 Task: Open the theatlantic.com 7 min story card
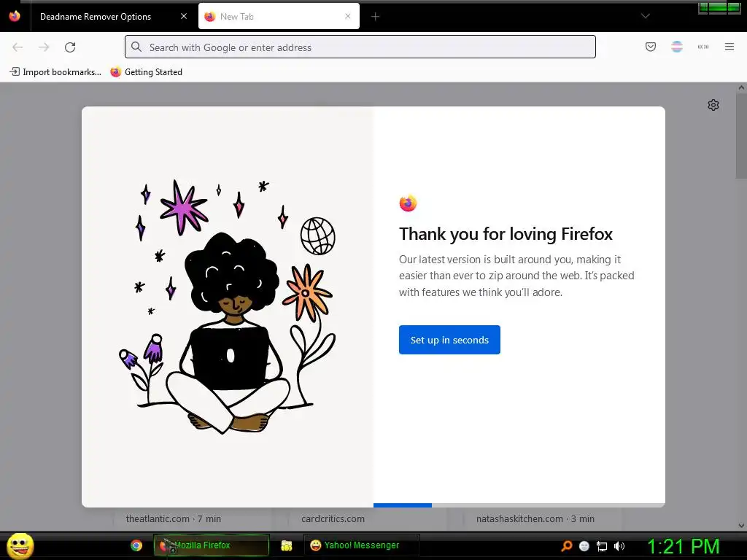(x=193, y=519)
